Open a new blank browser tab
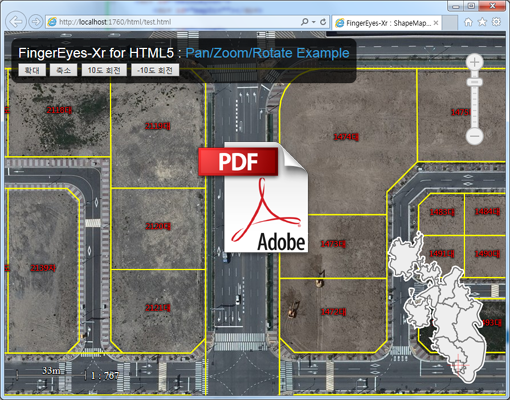The image size is (510, 400). [x=450, y=23]
